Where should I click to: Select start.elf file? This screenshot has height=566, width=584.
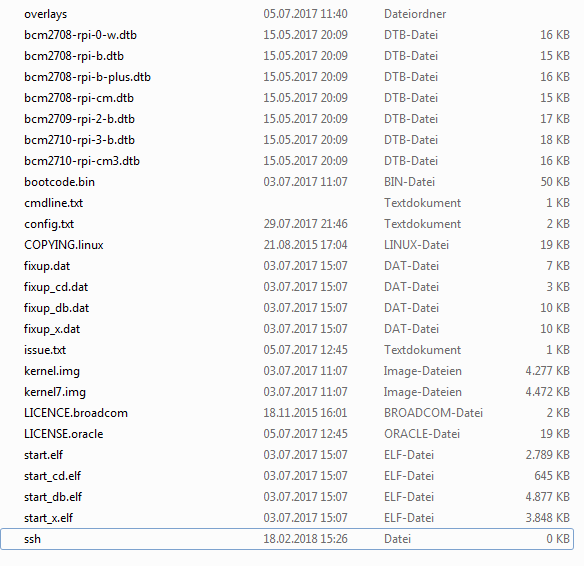44,455
